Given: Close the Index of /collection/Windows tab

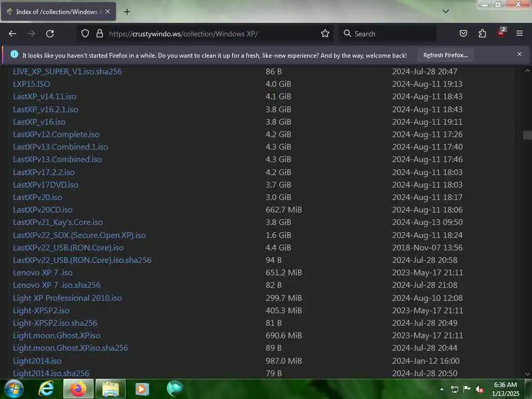Looking at the screenshot, I should point(108,11).
